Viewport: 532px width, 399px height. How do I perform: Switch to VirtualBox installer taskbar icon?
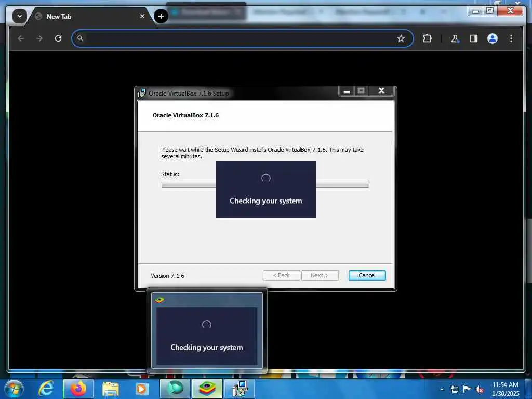(x=240, y=389)
